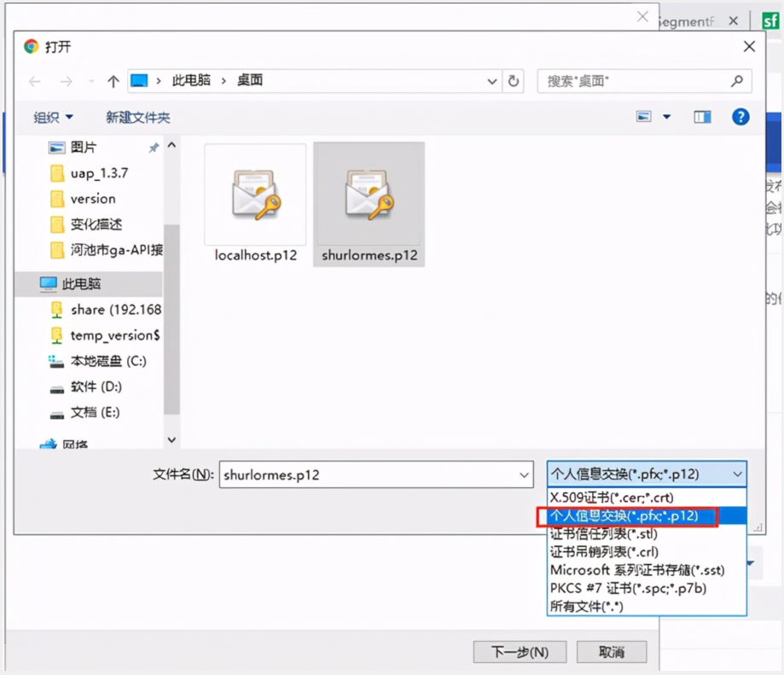
Task: Click the sf green tab icon
Action: (770, 21)
